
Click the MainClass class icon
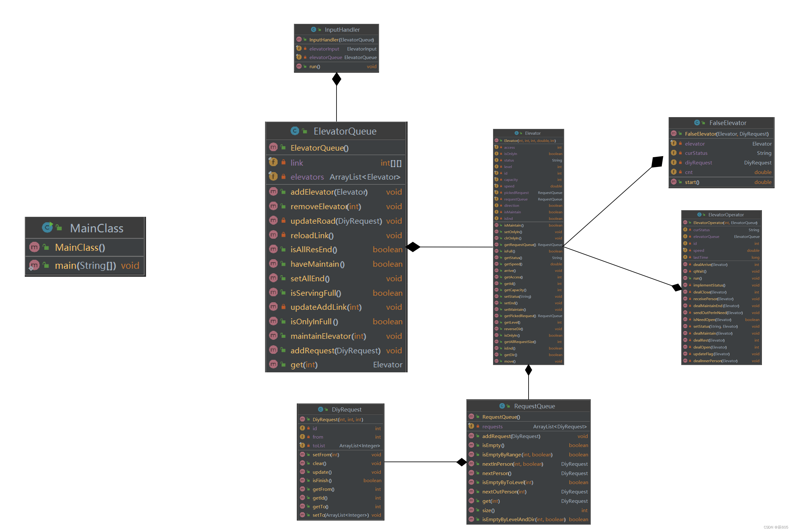coord(48,228)
